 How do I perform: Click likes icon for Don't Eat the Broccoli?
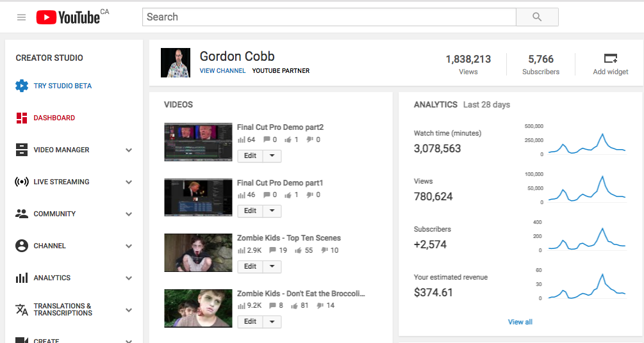pos(294,306)
